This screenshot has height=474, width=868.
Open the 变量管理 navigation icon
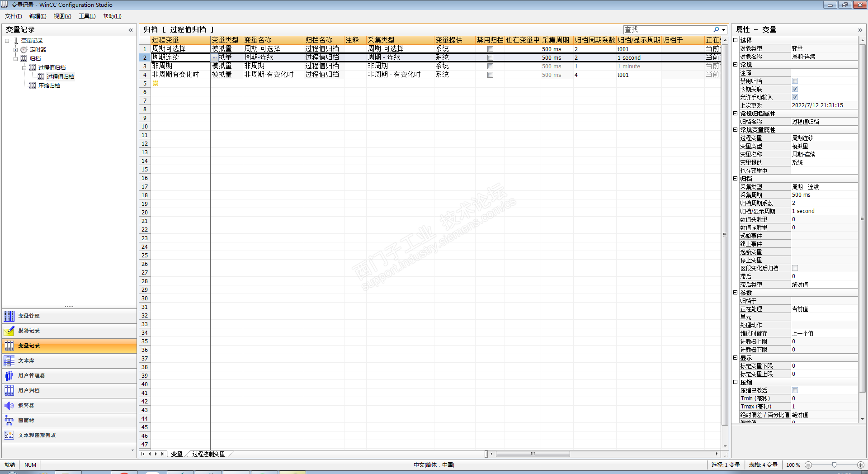click(9, 316)
